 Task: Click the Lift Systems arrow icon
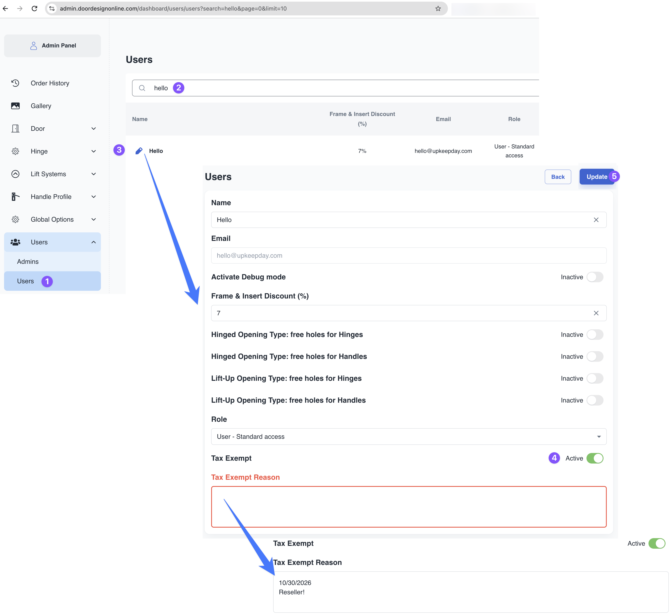tap(15, 174)
